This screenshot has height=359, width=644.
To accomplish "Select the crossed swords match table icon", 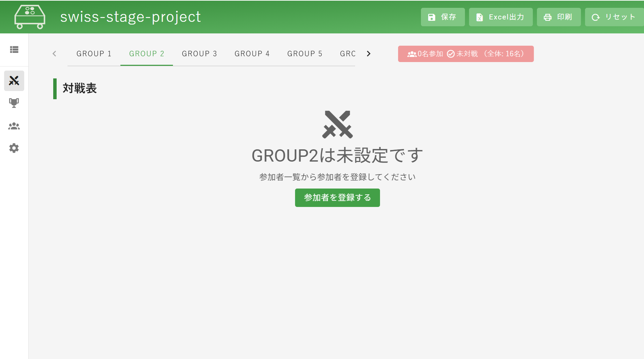I will point(14,81).
